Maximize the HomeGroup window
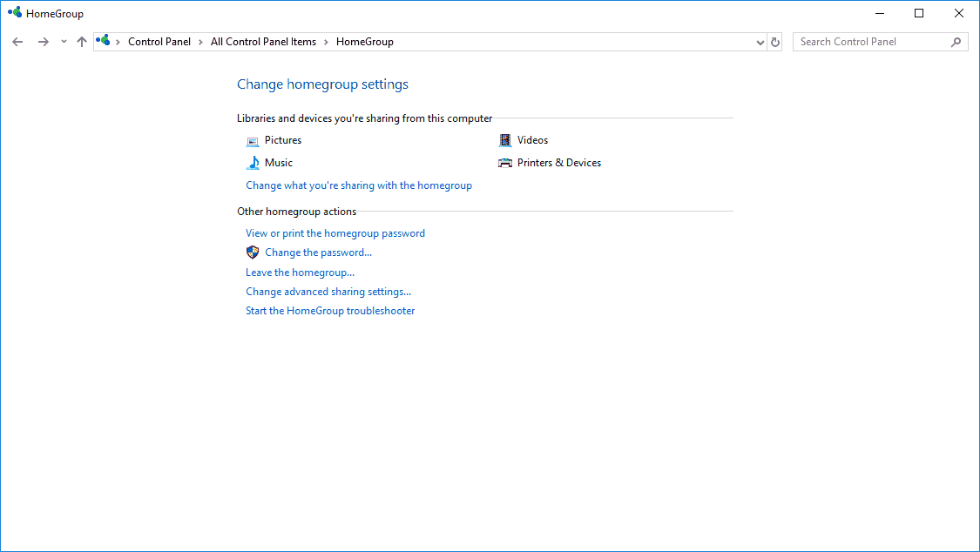980x552 pixels. (919, 13)
